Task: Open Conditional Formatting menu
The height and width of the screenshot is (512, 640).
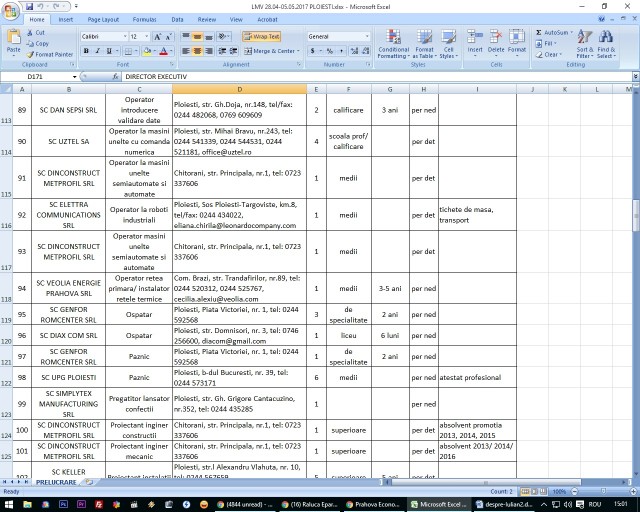Action: point(393,44)
